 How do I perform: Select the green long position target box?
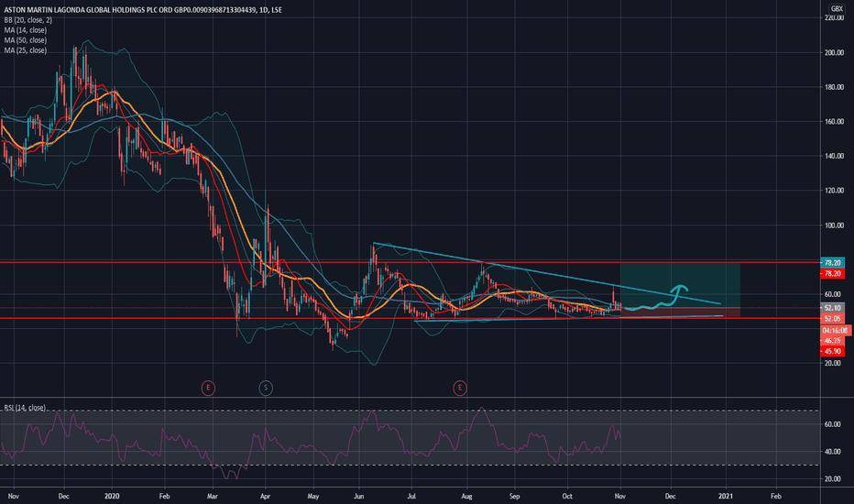tap(680, 285)
